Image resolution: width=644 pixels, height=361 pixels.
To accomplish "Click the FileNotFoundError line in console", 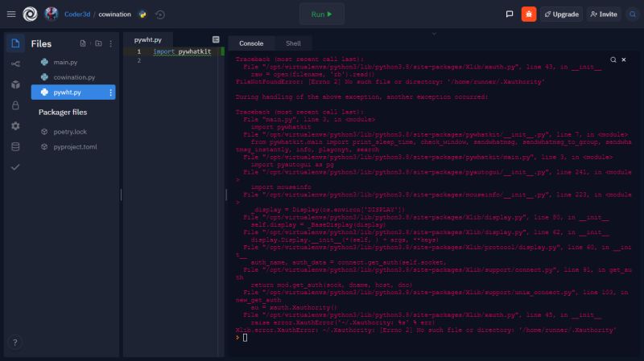I will (390, 82).
